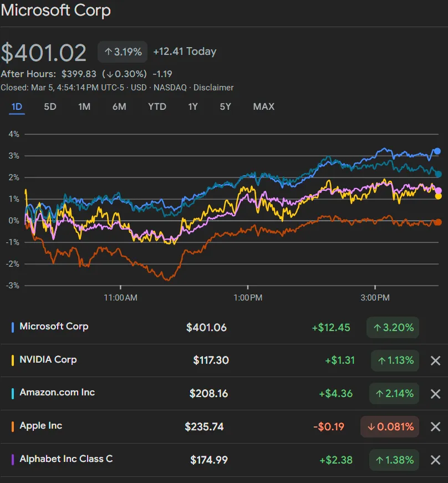Click the Apple Inc 0.081% decline badge
The image size is (448, 483).
(x=390, y=426)
